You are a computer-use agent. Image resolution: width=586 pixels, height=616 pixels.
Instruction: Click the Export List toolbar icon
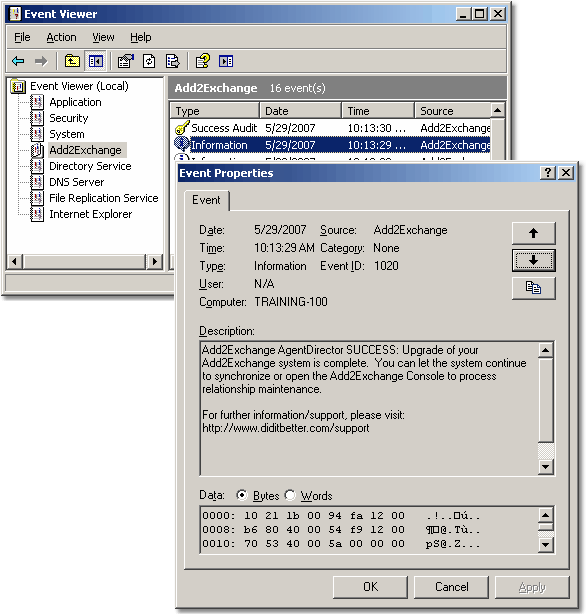172,61
